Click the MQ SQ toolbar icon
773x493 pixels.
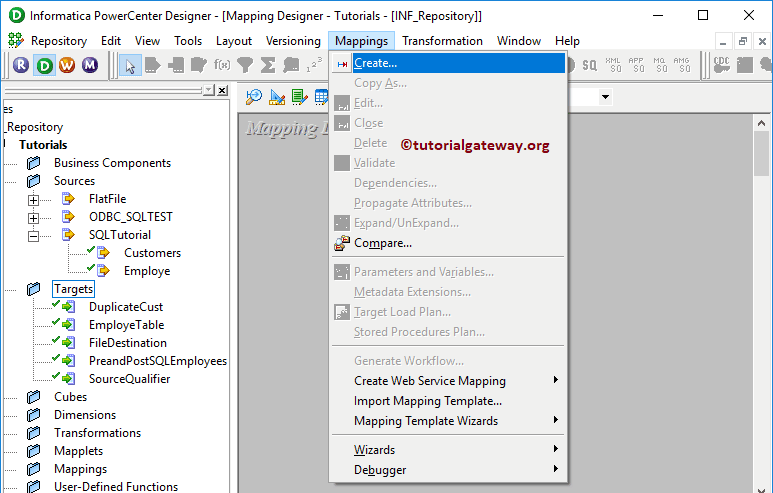[659, 65]
